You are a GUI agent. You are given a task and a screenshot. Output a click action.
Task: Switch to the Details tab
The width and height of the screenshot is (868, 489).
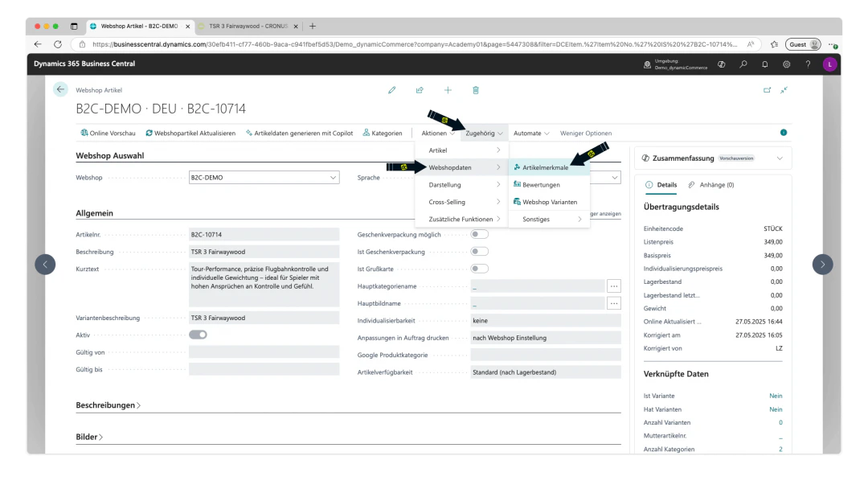(x=661, y=185)
